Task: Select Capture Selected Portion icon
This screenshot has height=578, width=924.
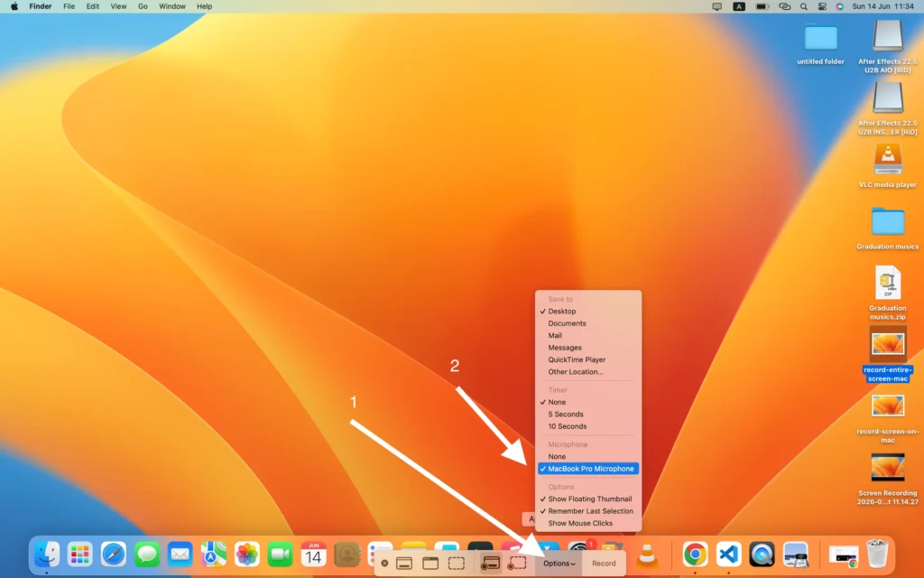Action: tap(456, 564)
